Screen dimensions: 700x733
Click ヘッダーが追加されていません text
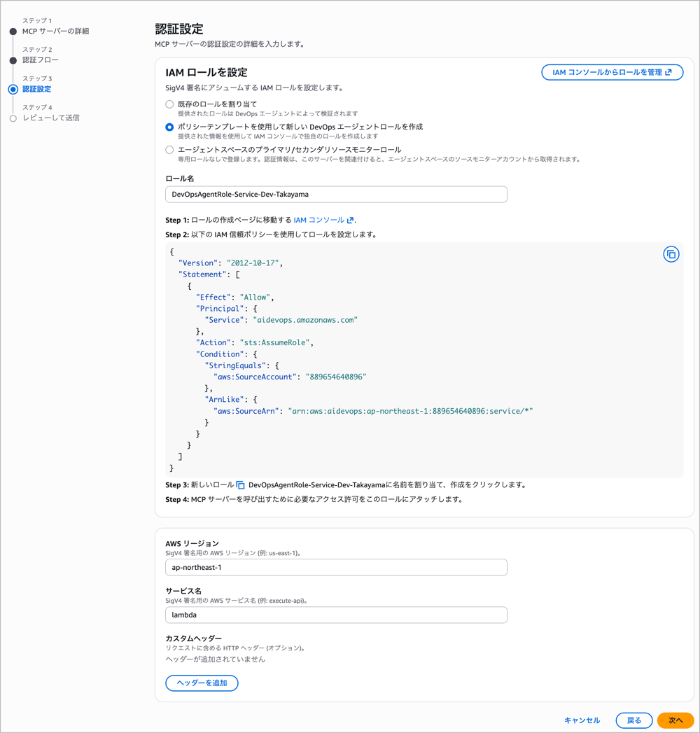point(215,659)
